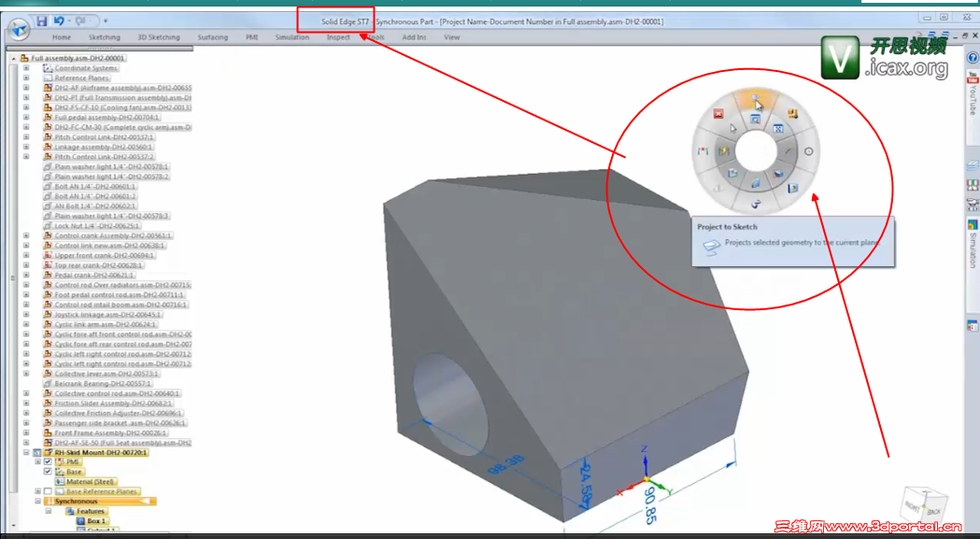980x539 pixels.
Task: Save the document using the quick access icon
Action: 41,21
